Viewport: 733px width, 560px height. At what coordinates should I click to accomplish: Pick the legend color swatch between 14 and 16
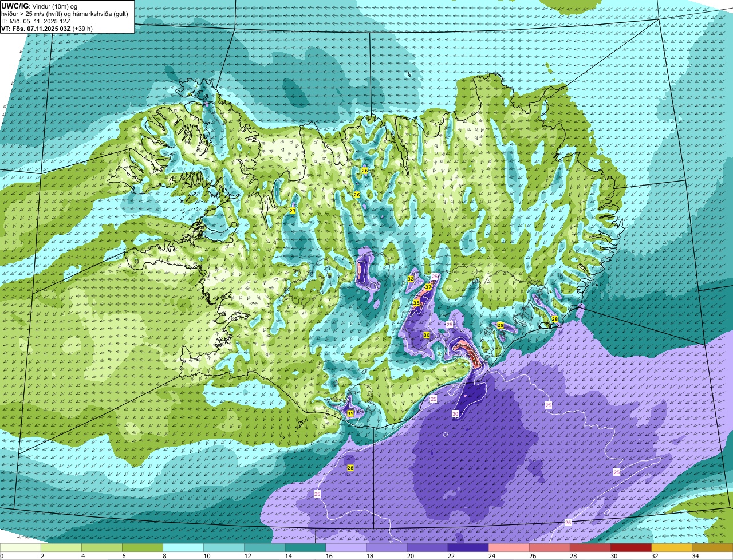[305, 548]
